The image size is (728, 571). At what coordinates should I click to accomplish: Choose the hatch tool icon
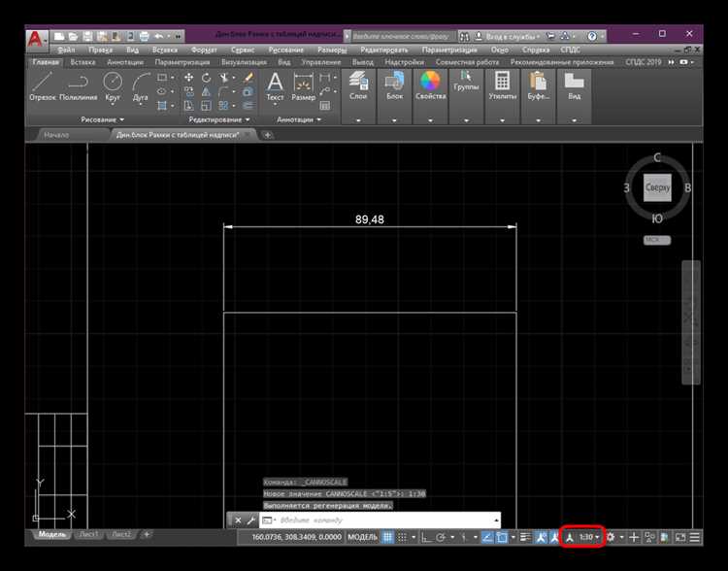coord(161,106)
